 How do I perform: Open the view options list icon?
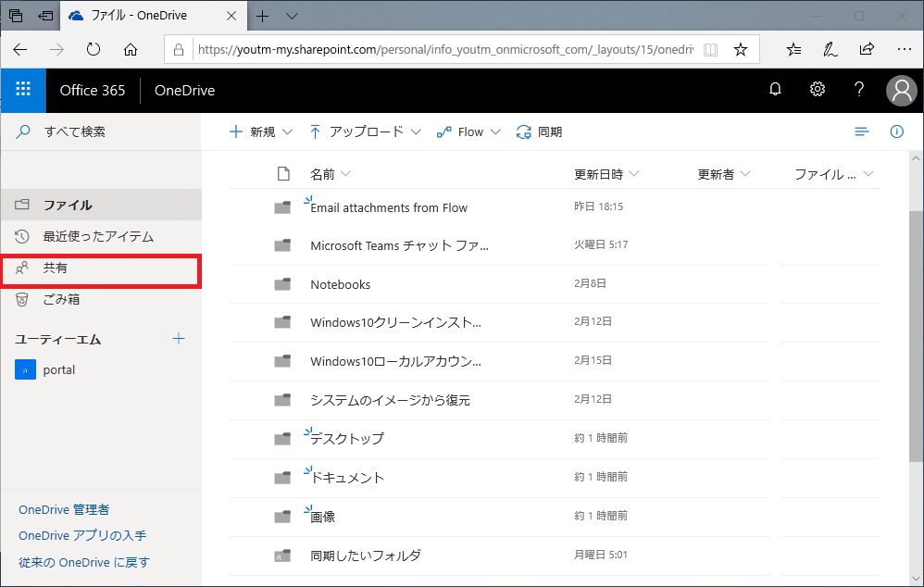(x=862, y=131)
